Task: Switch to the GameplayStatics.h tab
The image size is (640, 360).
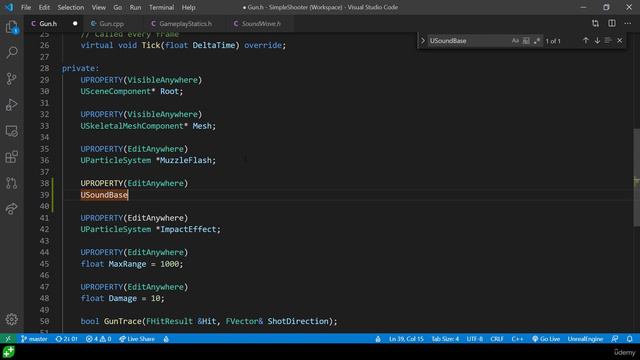Action: coord(185,24)
